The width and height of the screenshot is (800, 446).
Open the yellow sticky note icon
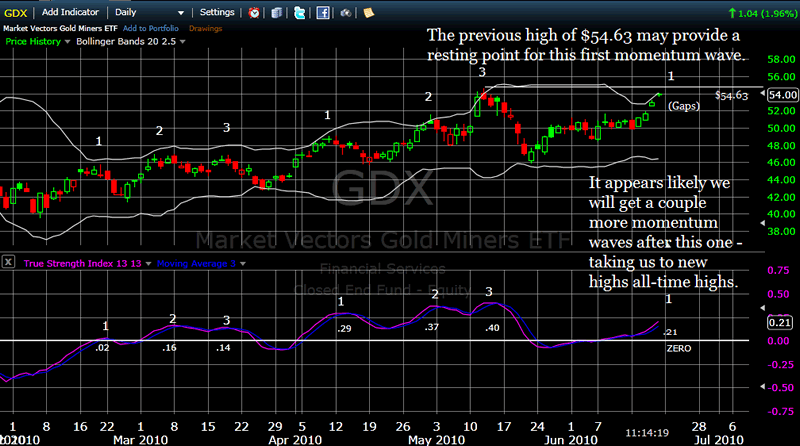[x=367, y=13]
